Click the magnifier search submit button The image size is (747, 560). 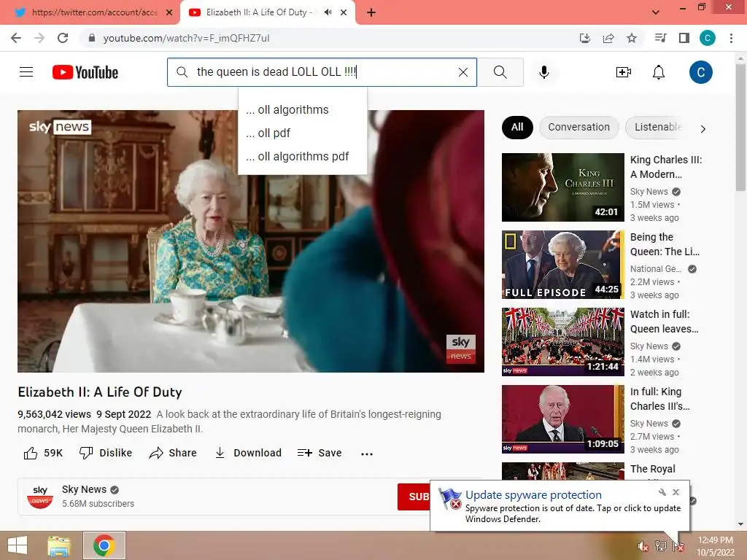point(500,72)
